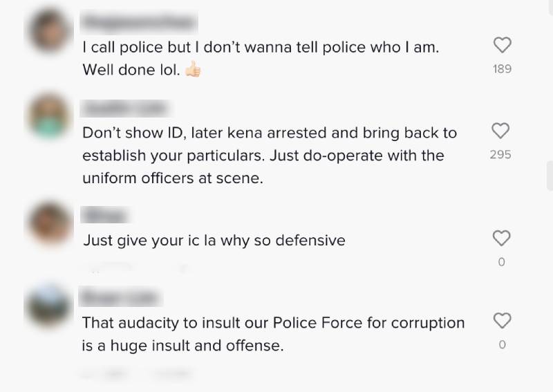Image resolution: width=553 pixels, height=392 pixels.
Task: Like the "I call police" comment
Action: 502,46
